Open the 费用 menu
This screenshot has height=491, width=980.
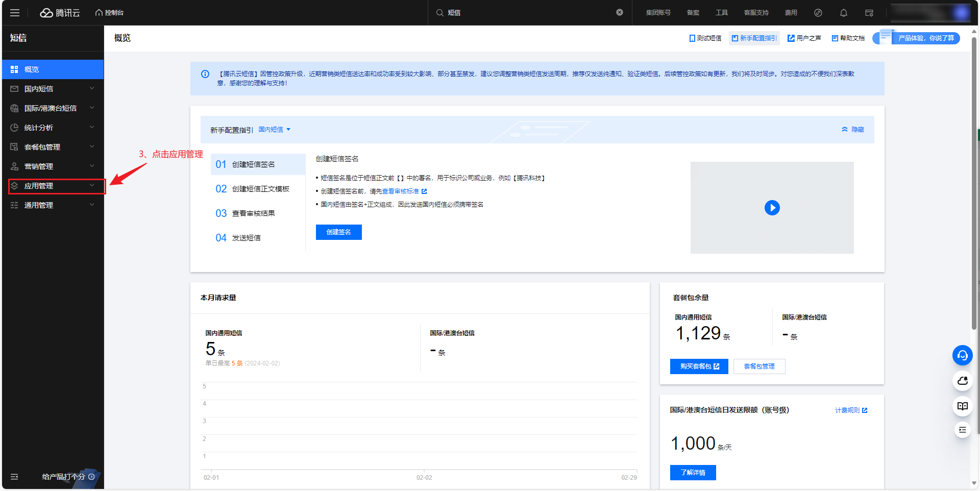[791, 13]
